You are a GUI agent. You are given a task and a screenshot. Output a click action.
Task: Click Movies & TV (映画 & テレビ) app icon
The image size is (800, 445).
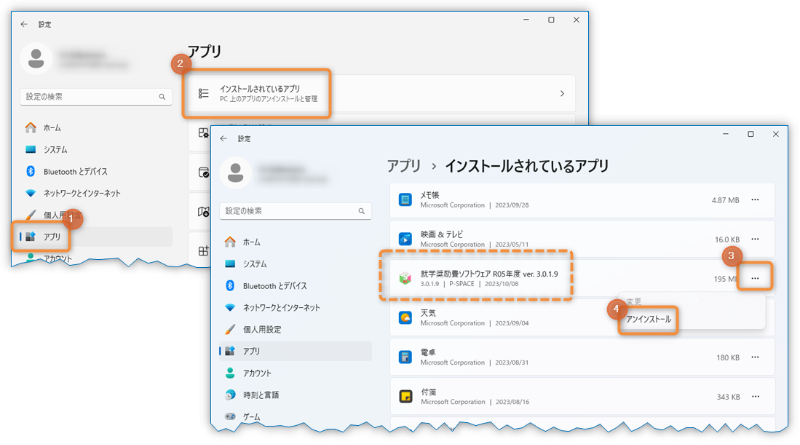[x=405, y=239]
